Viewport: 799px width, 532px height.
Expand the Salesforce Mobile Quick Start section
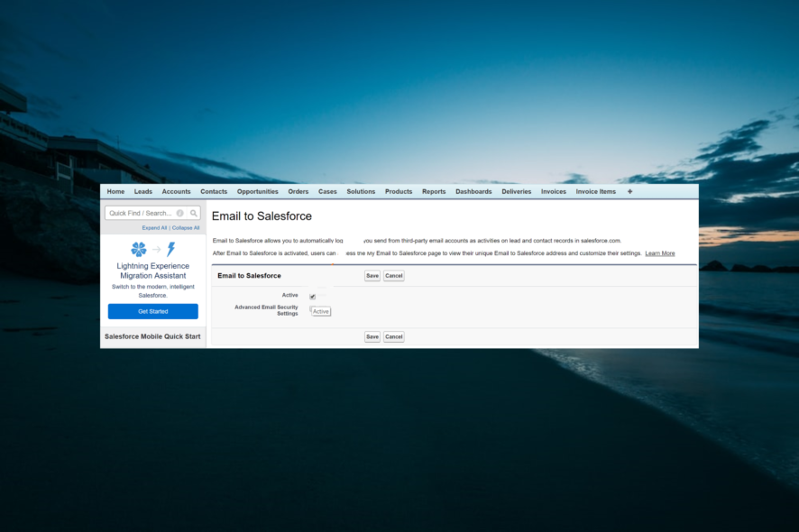tap(152, 335)
